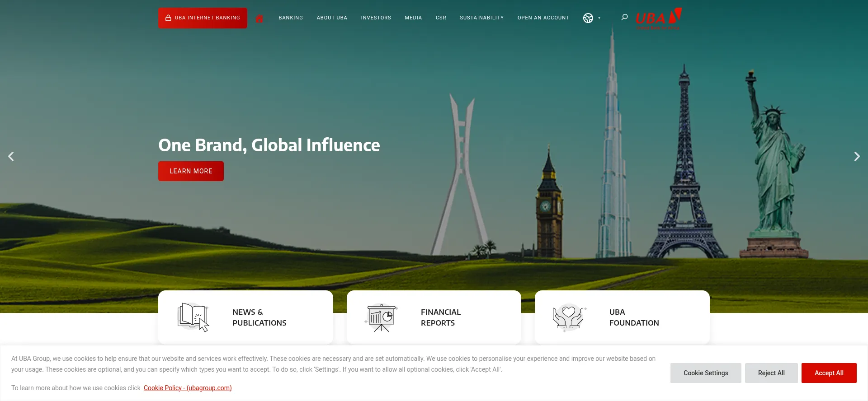The width and height of the screenshot is (868, 401).
Task: Open the Banking menu
Action: (291, 18)
